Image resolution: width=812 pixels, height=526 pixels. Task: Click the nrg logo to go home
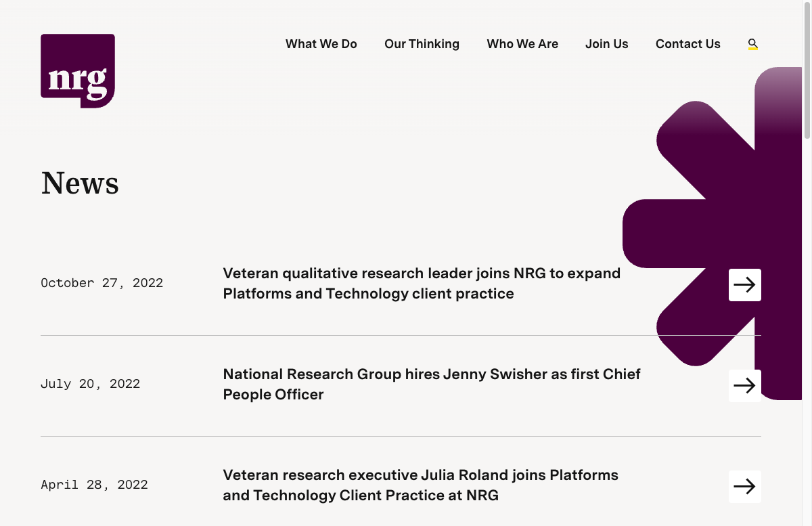[78, 71]
